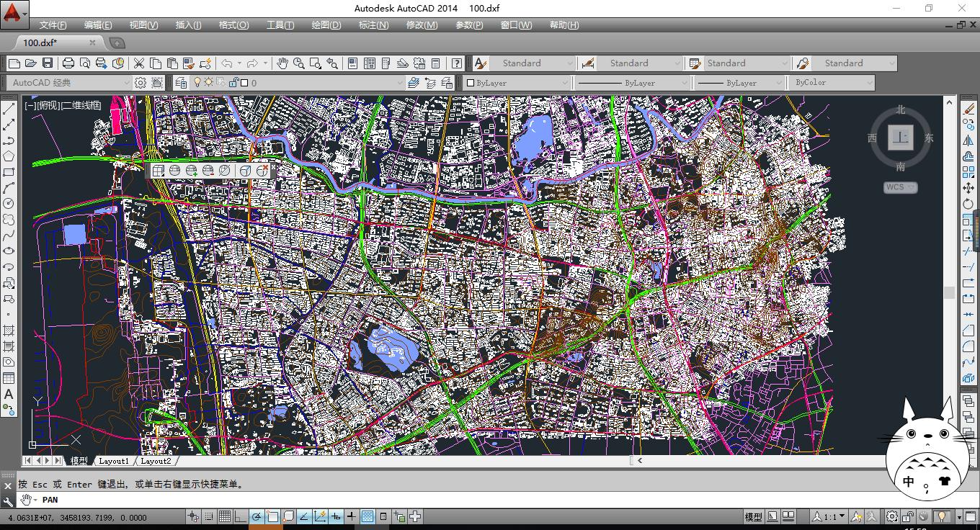Screen dimensions: 980x530
Task: Toggle Grid display in the status bar
Action: click(224, 516)
